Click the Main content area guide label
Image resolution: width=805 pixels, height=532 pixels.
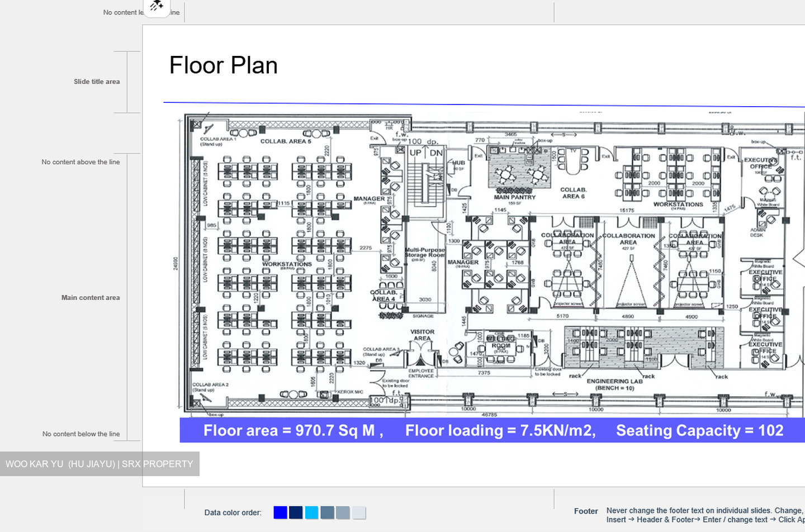pos(91,298)
